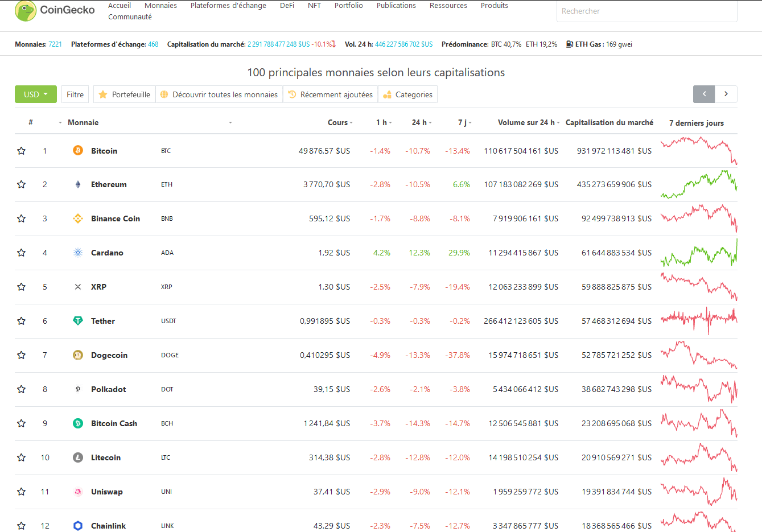Open the USD currency dropdown
The height and width of the screenshot is (532, 762).
(35, 94)
